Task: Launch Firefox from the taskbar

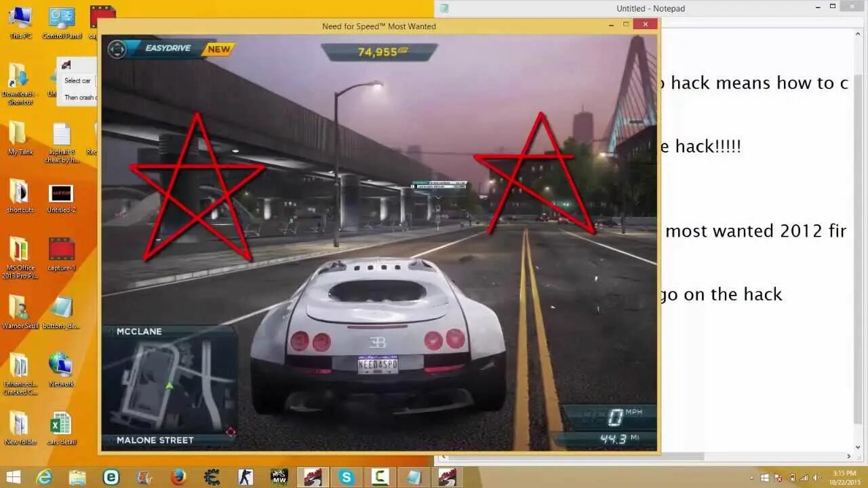Action: 178,477
